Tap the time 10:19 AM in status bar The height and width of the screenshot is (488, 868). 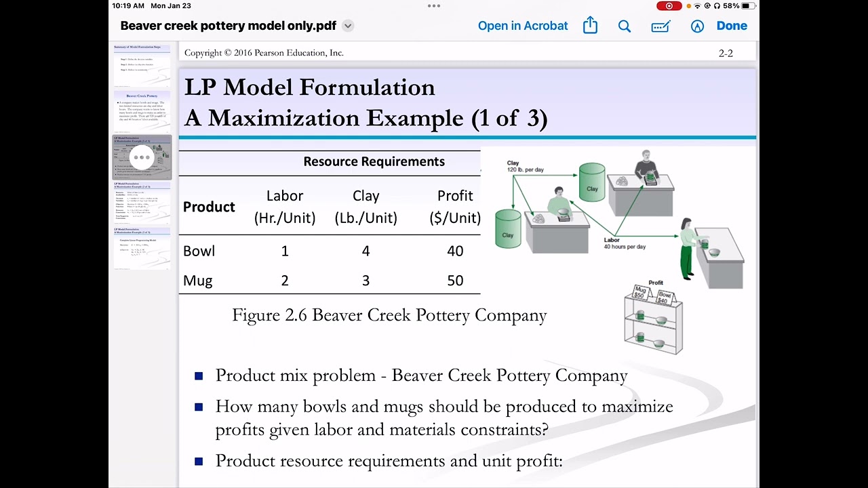pos(128,5)
